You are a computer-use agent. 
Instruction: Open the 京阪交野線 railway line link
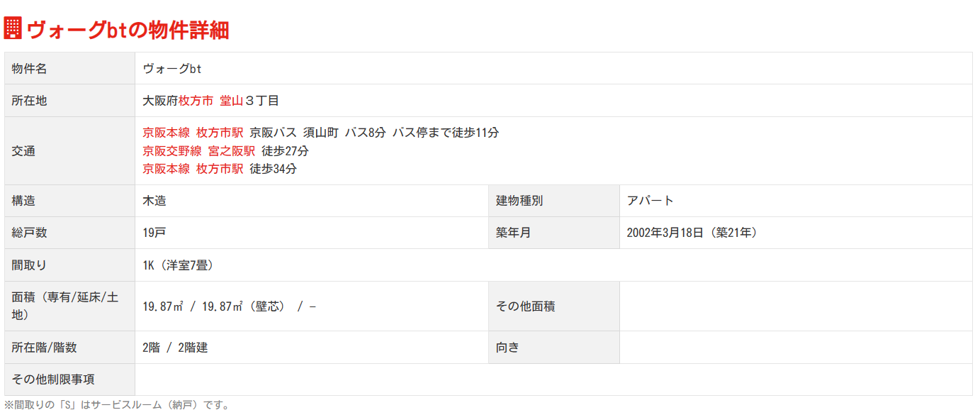(172, 151)
